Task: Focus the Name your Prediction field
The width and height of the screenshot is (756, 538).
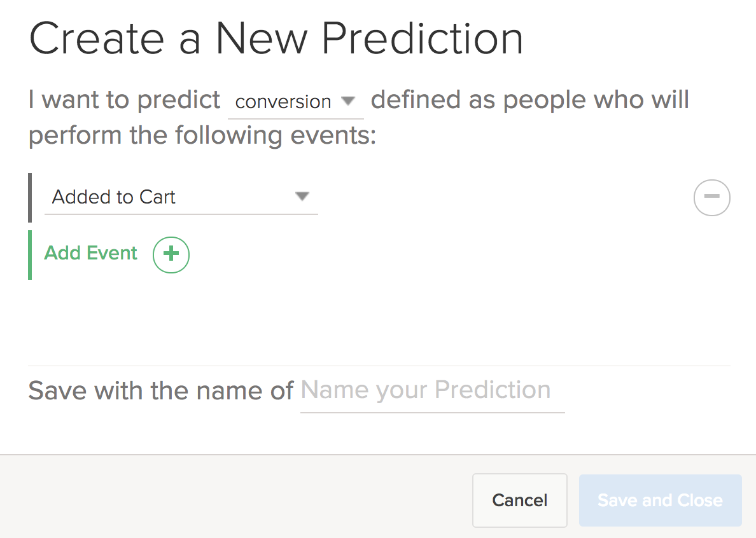Action: coord(431,390)
